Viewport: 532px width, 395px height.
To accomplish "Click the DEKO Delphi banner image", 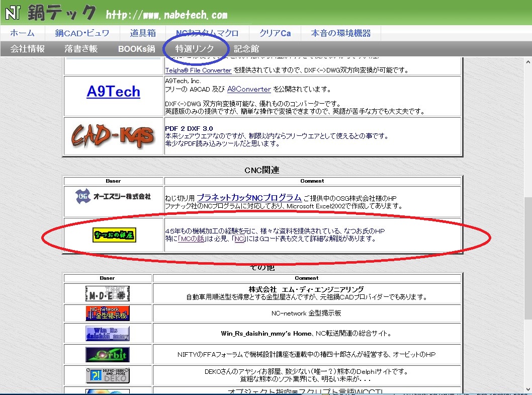I will click(x=108, y=375).
